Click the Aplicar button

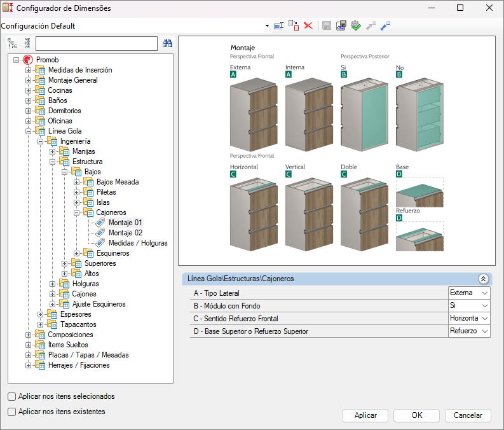point(365,415)
